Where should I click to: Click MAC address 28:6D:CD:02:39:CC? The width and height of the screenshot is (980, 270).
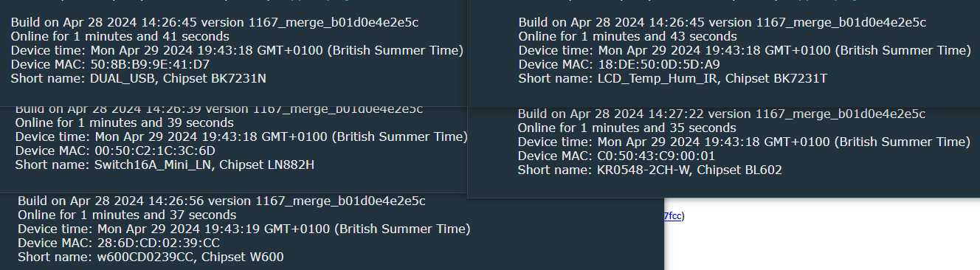point(159,243)
